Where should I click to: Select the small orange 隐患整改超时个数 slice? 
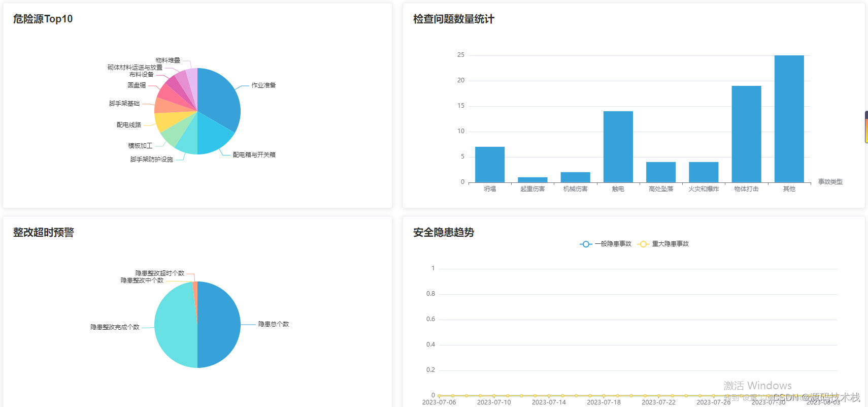pos(195,295)
